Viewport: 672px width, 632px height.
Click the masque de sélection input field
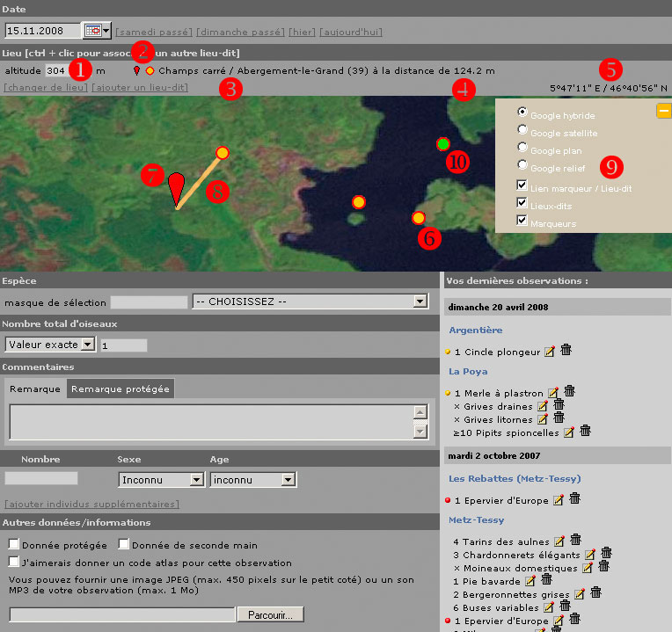click(149, 302)
